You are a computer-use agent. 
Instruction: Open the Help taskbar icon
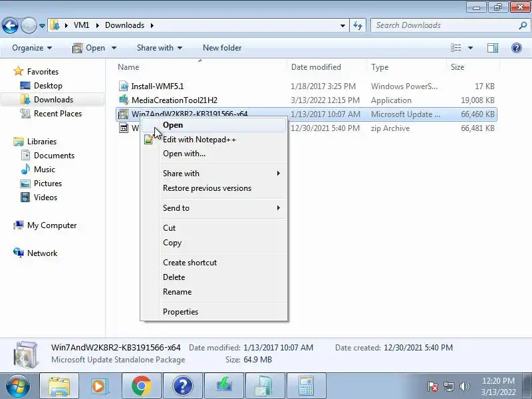[182, 386]
